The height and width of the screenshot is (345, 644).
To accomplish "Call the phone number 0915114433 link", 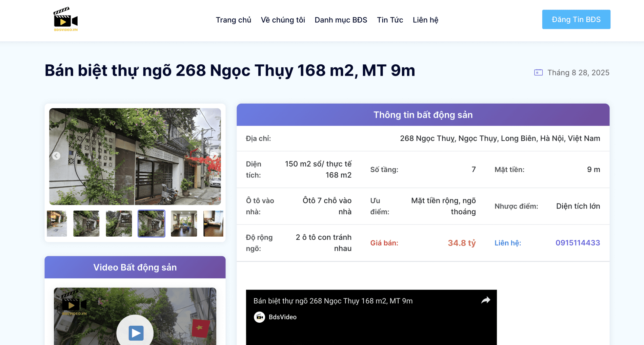I will [x=578, y=243].
